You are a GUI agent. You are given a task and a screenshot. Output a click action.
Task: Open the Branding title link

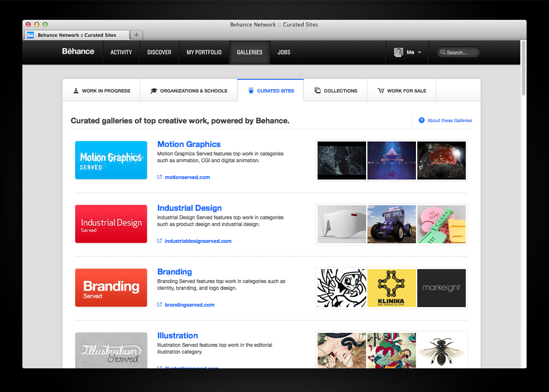click(x=174, y=272)
